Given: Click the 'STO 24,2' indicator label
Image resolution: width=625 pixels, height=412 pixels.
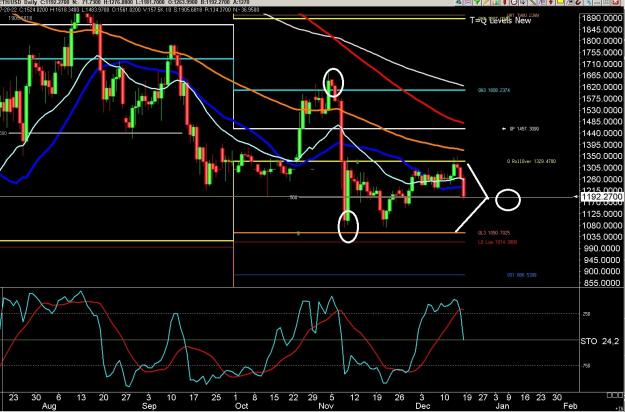Looking at the screenshot, I should coord(599,341).
